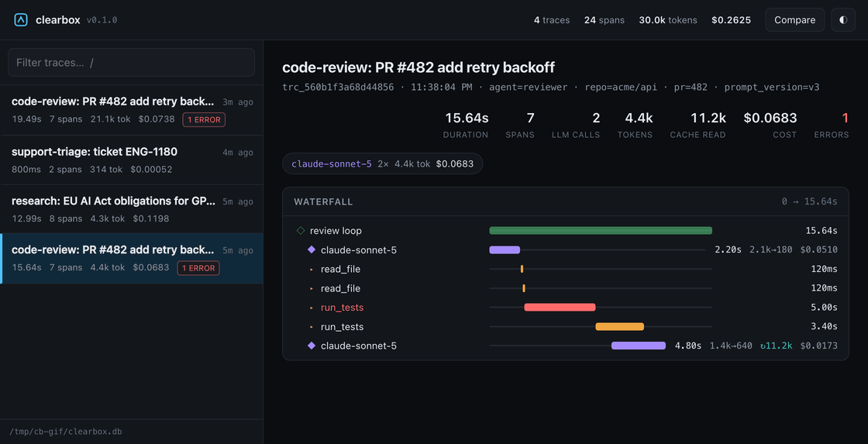This screenshot has height=444, width=868.
Task: Click the 24 spans header counter
Action: (604, 20)
